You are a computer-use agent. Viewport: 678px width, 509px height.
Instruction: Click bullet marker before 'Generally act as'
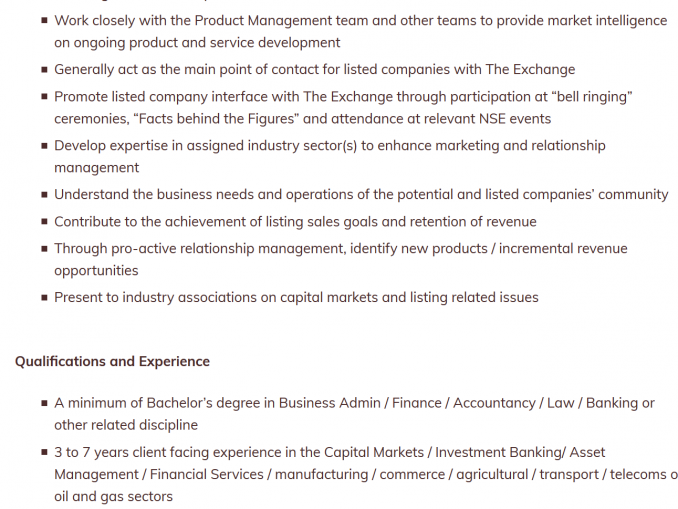44,69
